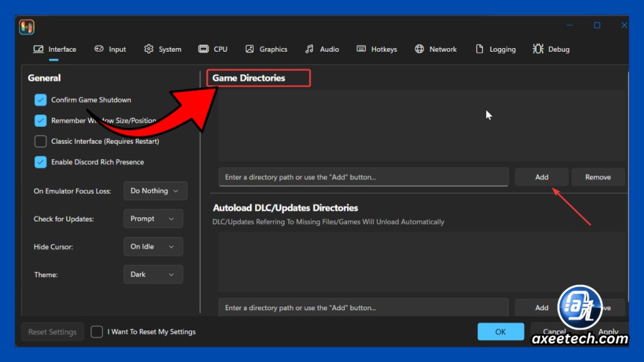The width and height of the screenshot is (644, 362).
Task: Click the Reset Settings button
Action: pos(52,332)
